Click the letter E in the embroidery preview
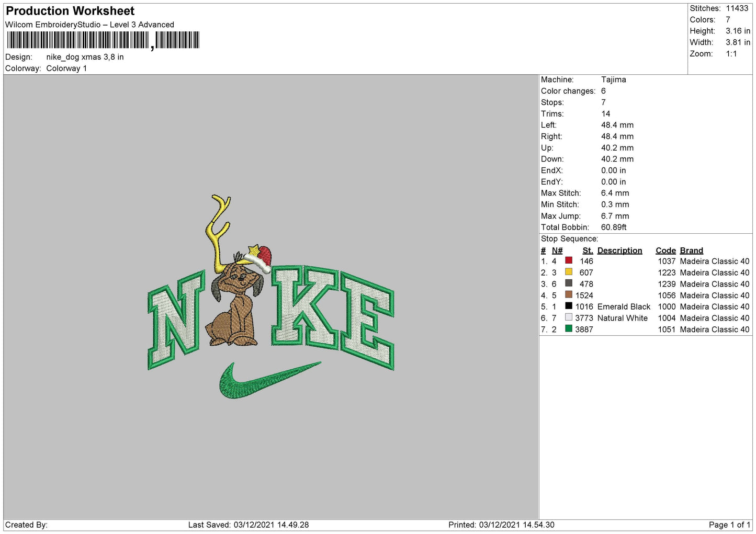 368,320
